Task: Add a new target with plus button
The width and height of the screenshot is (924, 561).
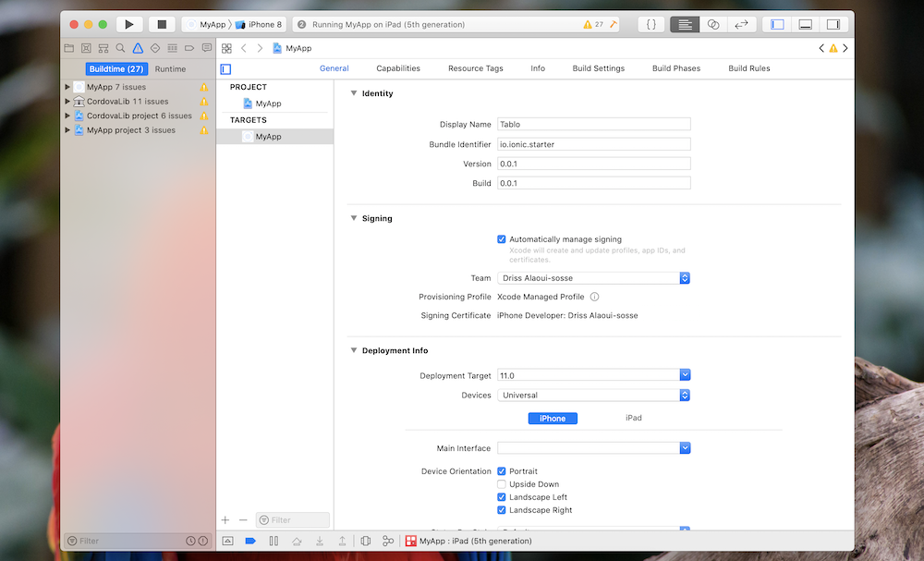Action: click(x=225, y=519)
